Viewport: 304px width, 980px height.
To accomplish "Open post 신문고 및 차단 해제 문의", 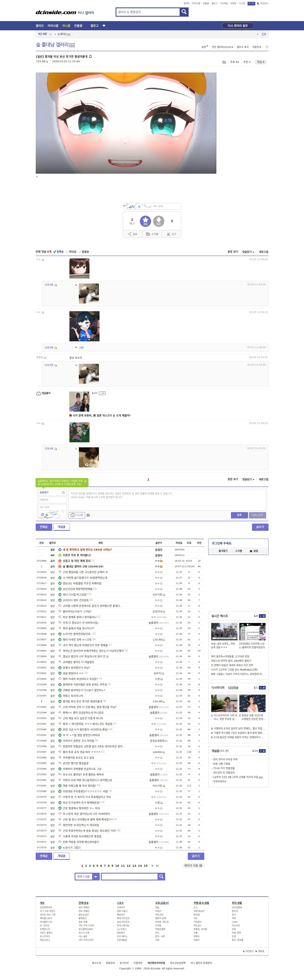I will [76, 561].
